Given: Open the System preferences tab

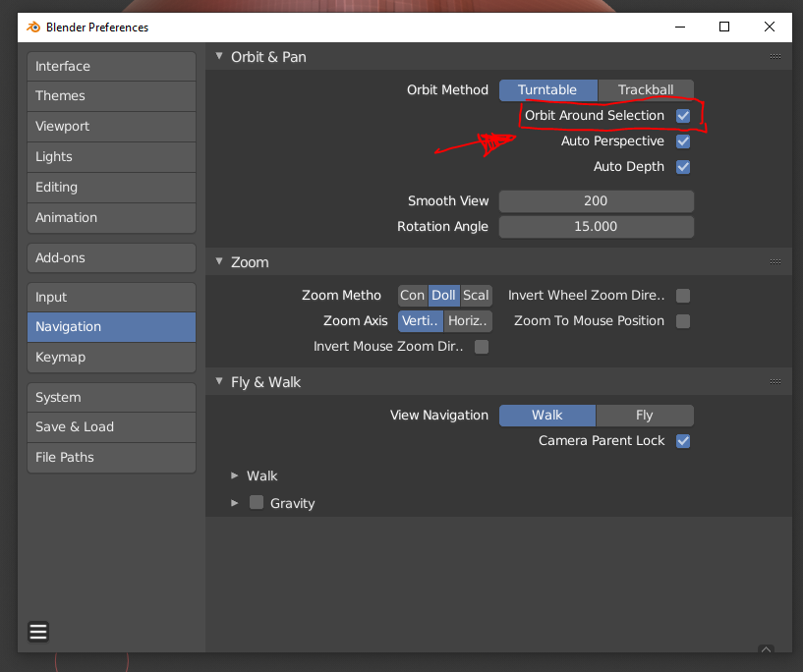Looking at the screenshot, I should (x=112, y=398).
